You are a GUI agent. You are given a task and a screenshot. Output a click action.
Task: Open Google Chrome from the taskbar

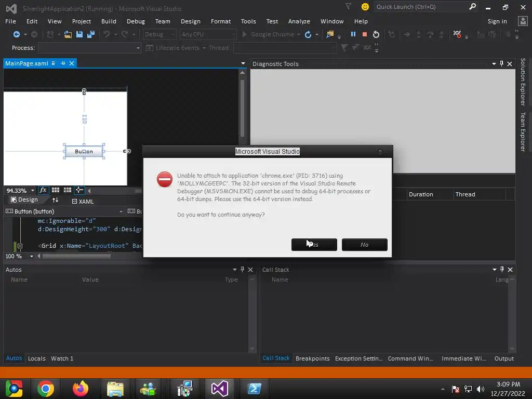tap(46, 389)
